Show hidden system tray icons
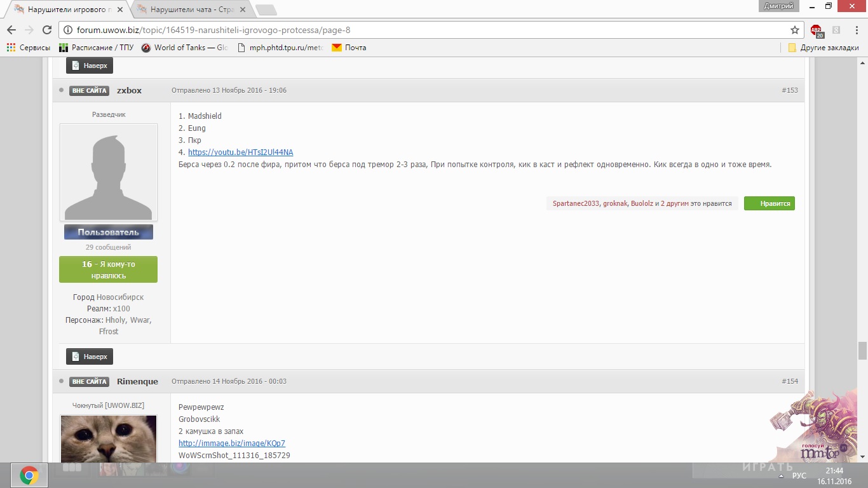The width and height of the screenshot is (868, 488). 781,476
